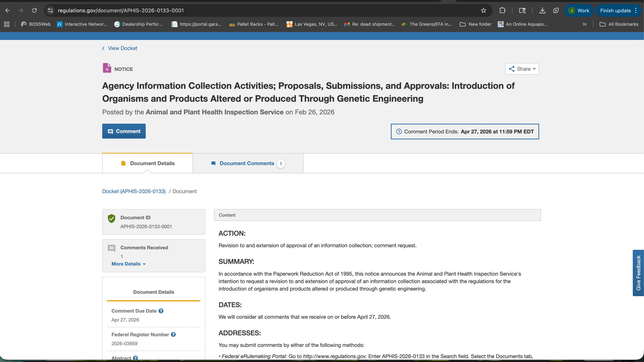Open the browser apps grid icon
644x362 pixels.
click(x=7, y=24)
